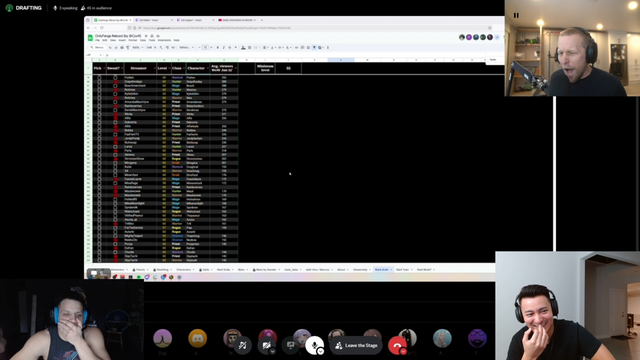This screenshot has width=640, height=360.
Task: Toggle the white microphone button in stage controls
Action: point(314,345)
